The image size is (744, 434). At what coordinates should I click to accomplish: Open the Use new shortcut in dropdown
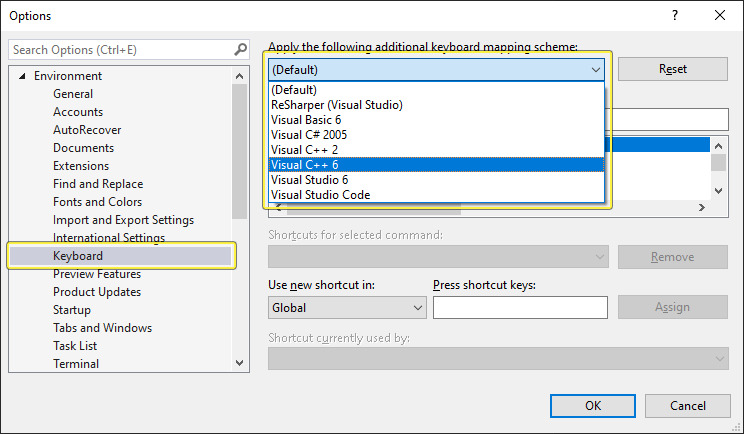coord(347,308)
